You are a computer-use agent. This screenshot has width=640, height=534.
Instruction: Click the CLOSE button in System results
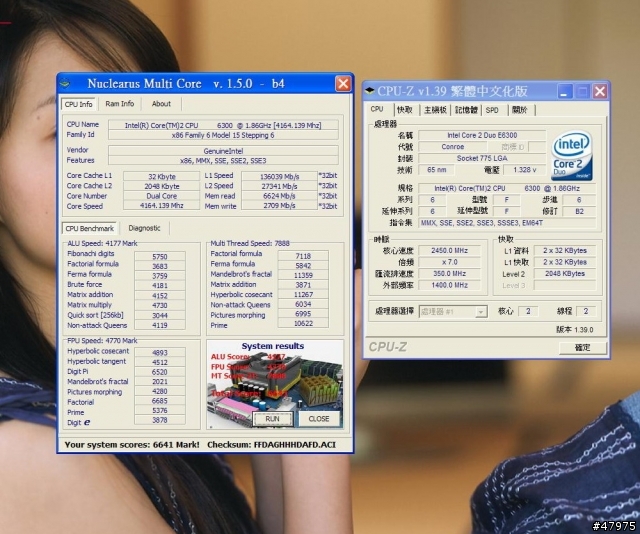point(319,419)
